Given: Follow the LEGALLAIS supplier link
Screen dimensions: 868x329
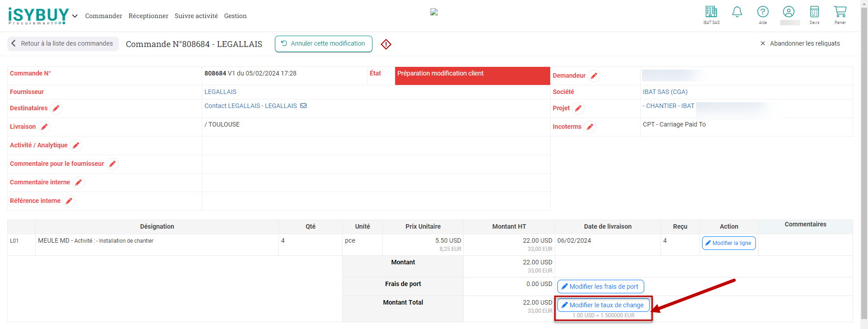Looking at the screenshot, I should point(220,92).
